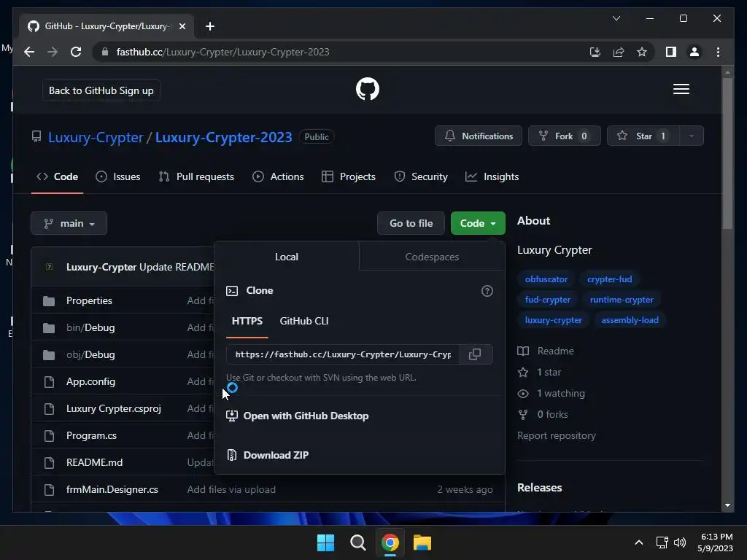Click the bin/Debug folder icon
The height and width of the screenshot is (560, 747).
[x=49, y=328]
